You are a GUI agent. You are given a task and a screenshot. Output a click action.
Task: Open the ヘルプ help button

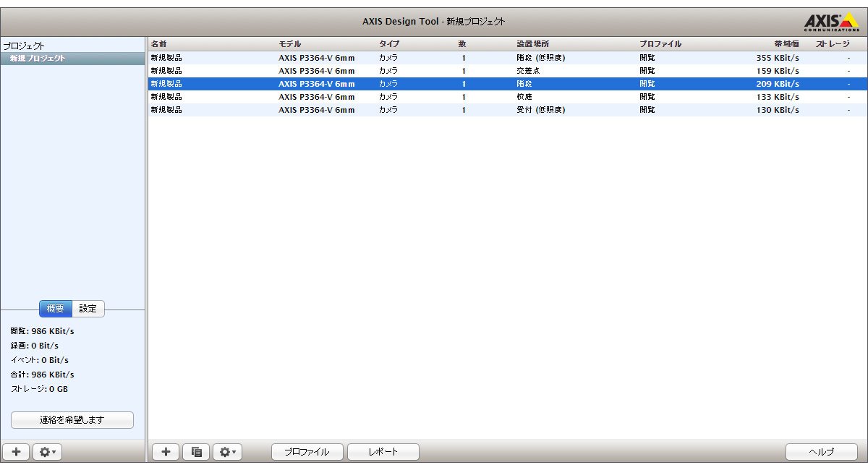(822, 452)
